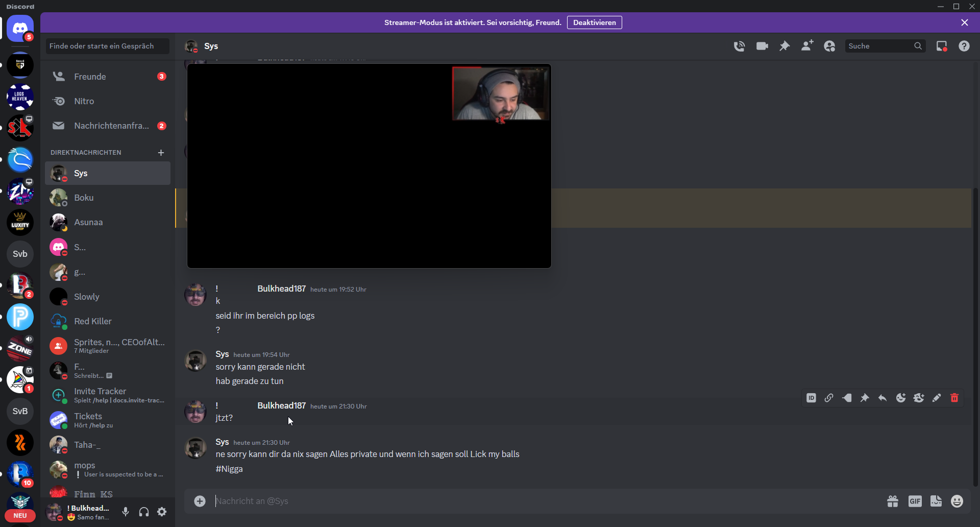Create new direct message with plus
The height and width of the screenshot is (527, 980).
(x=161, y=153)
